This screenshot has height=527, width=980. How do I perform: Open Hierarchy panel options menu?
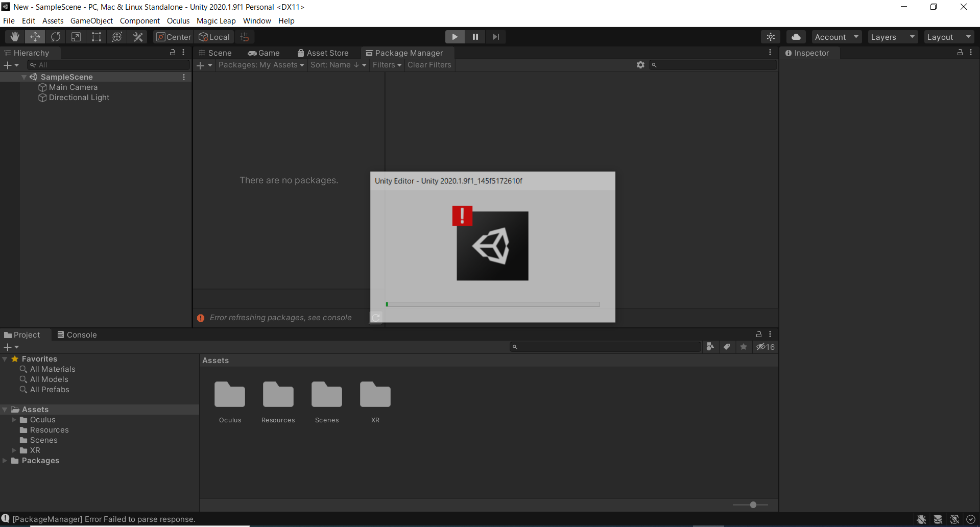pos(183,53)
